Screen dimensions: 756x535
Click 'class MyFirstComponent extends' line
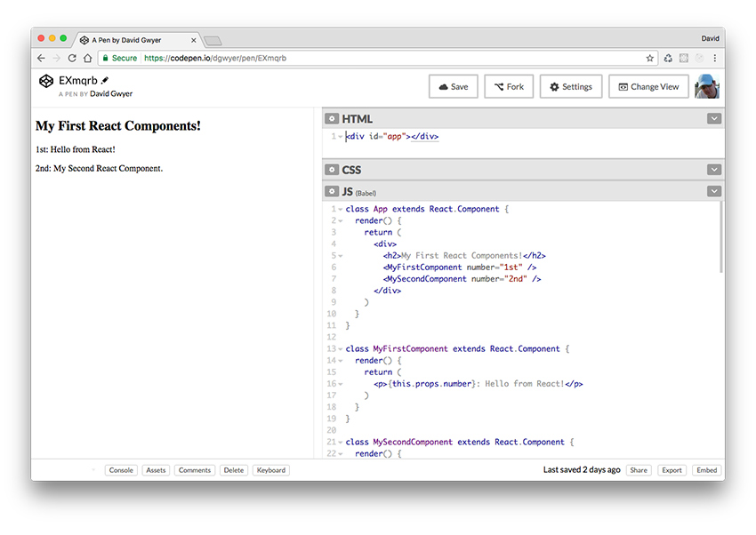coord(457,348)
